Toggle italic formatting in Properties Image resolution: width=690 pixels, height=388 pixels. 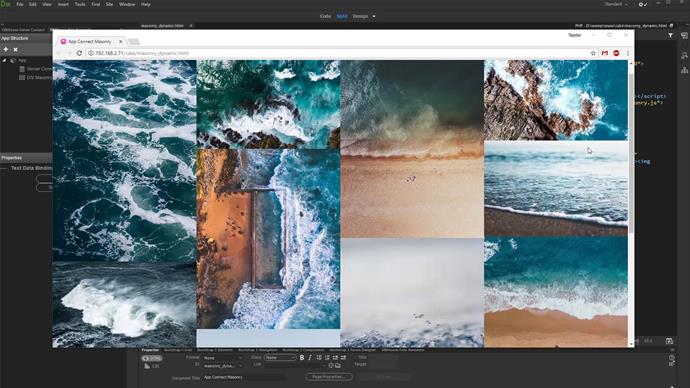310,358
